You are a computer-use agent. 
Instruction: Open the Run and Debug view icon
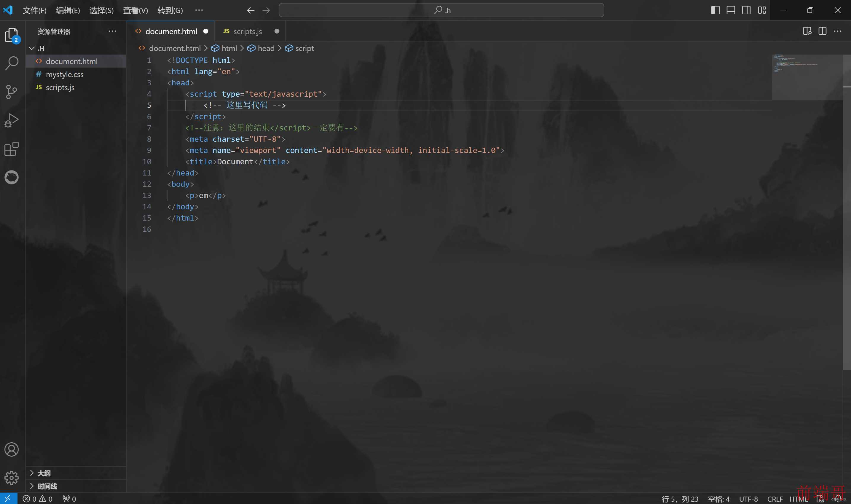12,120
